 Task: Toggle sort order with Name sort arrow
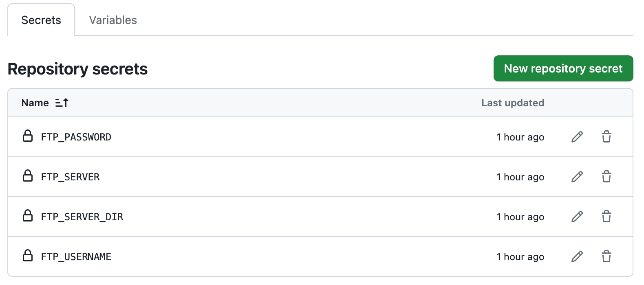(62, 103)
